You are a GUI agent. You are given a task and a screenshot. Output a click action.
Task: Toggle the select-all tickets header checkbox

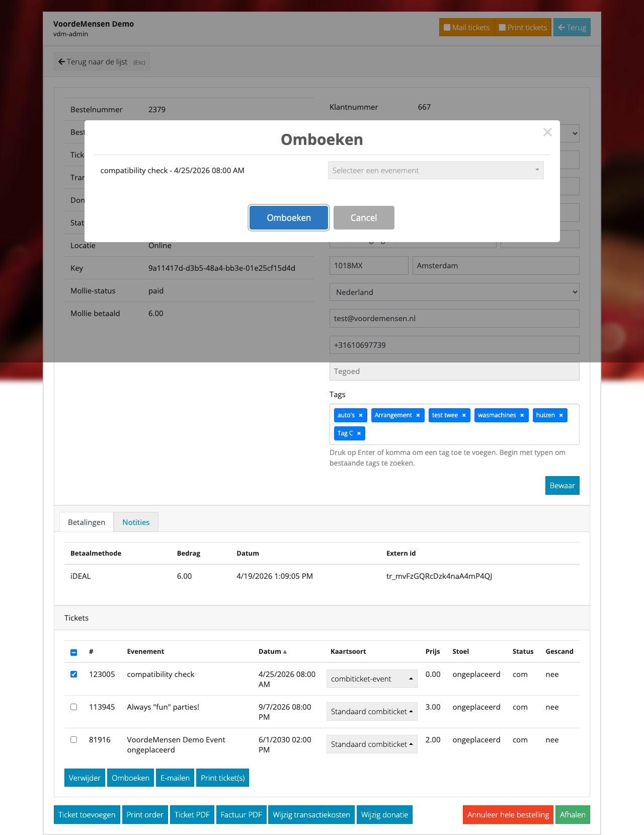pyautogui.click(x=74, y=652)
